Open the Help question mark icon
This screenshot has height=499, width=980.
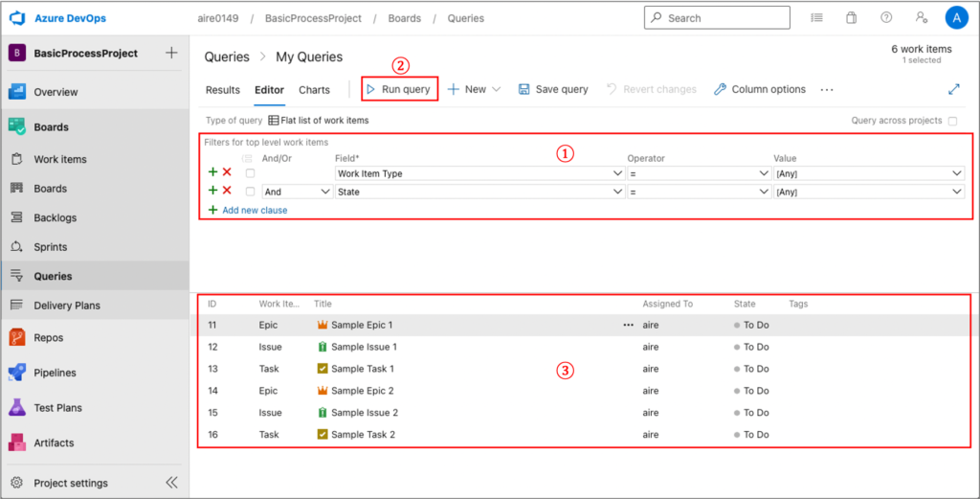click(x=886, y=17)
